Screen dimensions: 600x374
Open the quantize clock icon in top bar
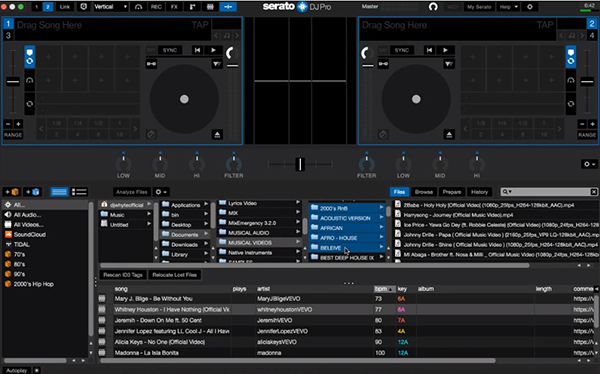[83, 7]
